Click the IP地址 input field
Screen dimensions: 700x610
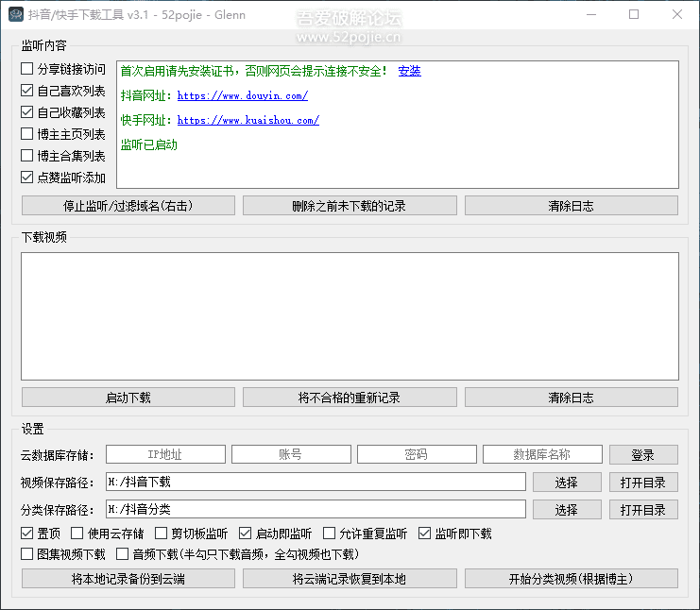click(165, 455)
